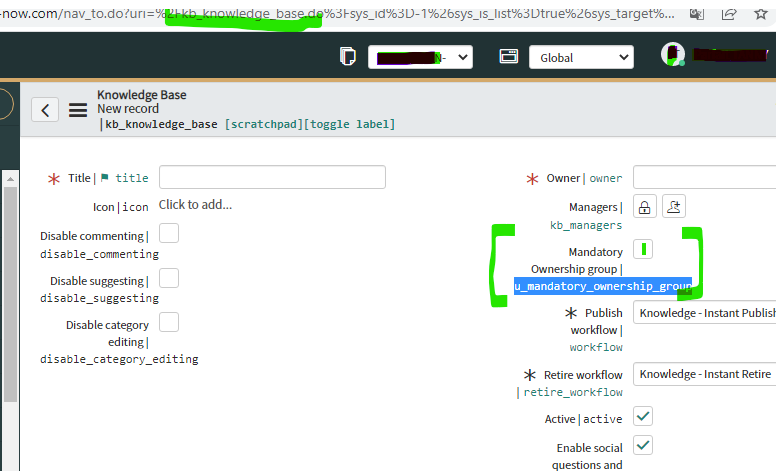Image resolution: width=776 pixels, height=471 pixels.
Task: Unlock the Managers field lock icon
Action: coord(644,207)
